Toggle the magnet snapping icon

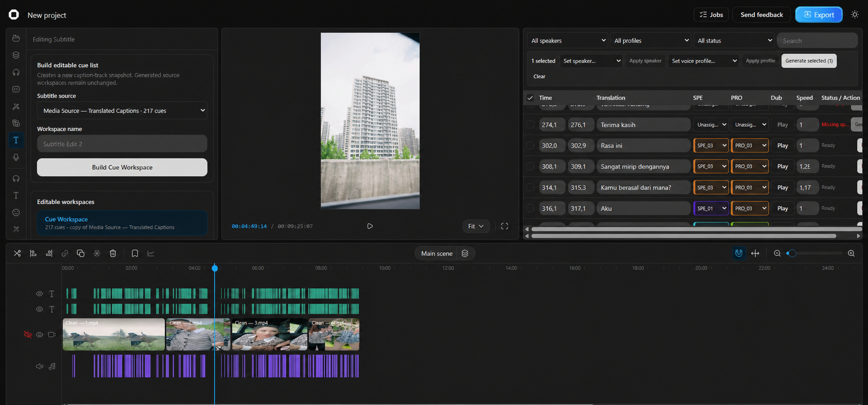[x=738, y=253]
